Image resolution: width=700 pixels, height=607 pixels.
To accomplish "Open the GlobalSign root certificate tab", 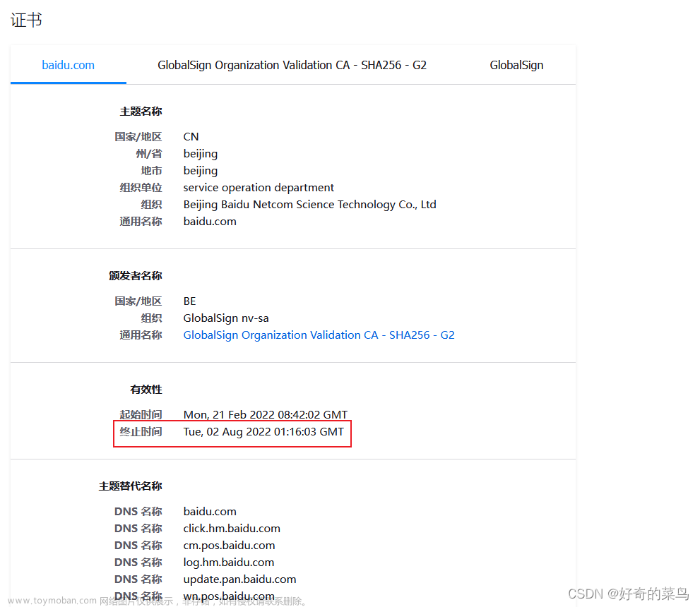I will [x=516, y=65].
